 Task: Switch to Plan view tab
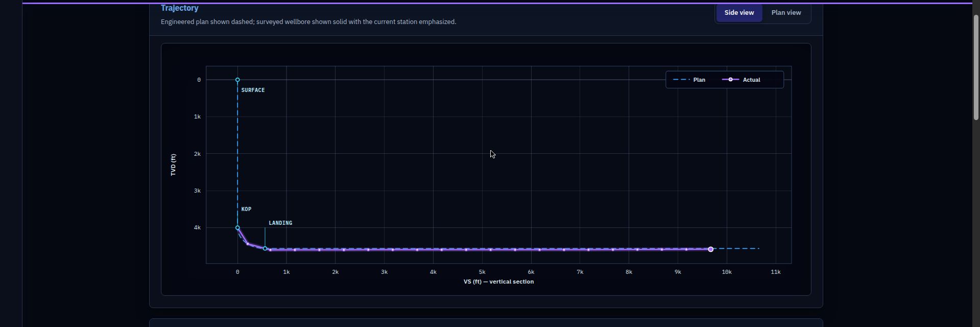[786, 13]
